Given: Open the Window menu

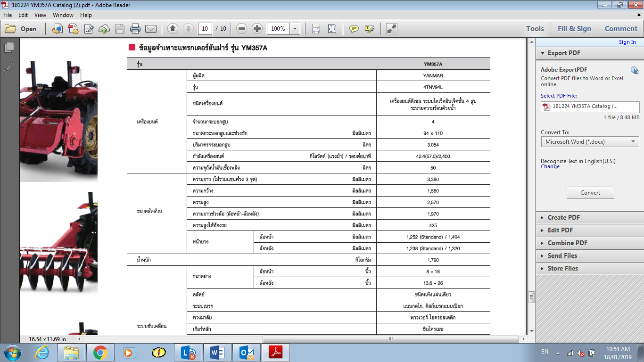Looking at the screenshot, I should point(63,15).
